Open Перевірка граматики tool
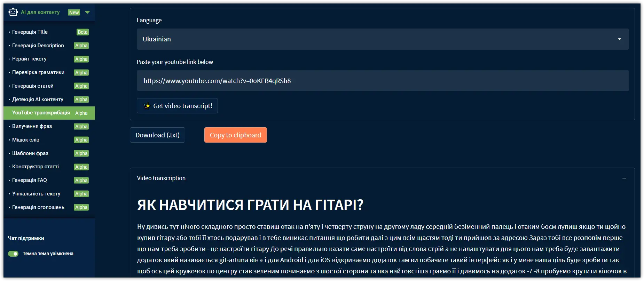Image resolution: width=644 pixels, height=281 pixels. click(x=38, y=72)
